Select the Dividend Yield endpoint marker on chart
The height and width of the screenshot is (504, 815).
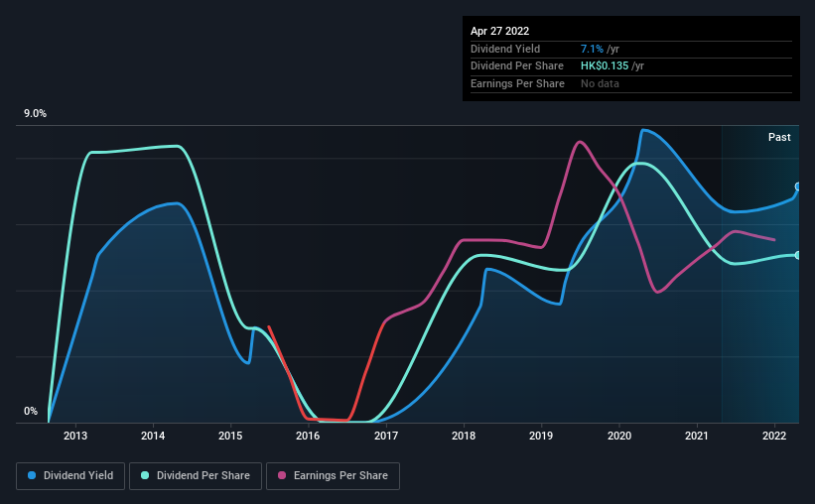click(x=797, y=187)
